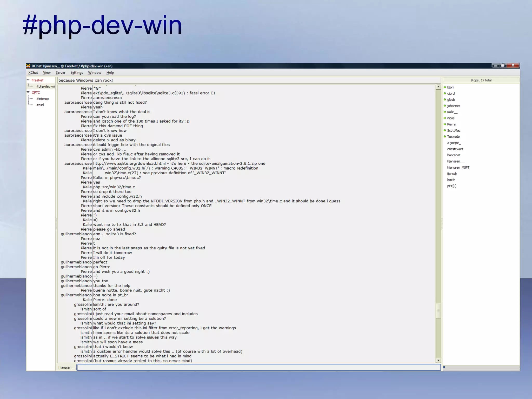Select the FreeNet server entry
532x399 pixels.
click(x=37, y=80)
